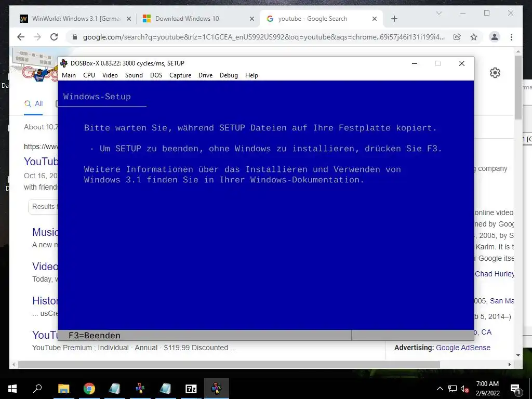Go back in Chrome
The width and height of the screenshot is (532, 399).
(x=21, y=37)
